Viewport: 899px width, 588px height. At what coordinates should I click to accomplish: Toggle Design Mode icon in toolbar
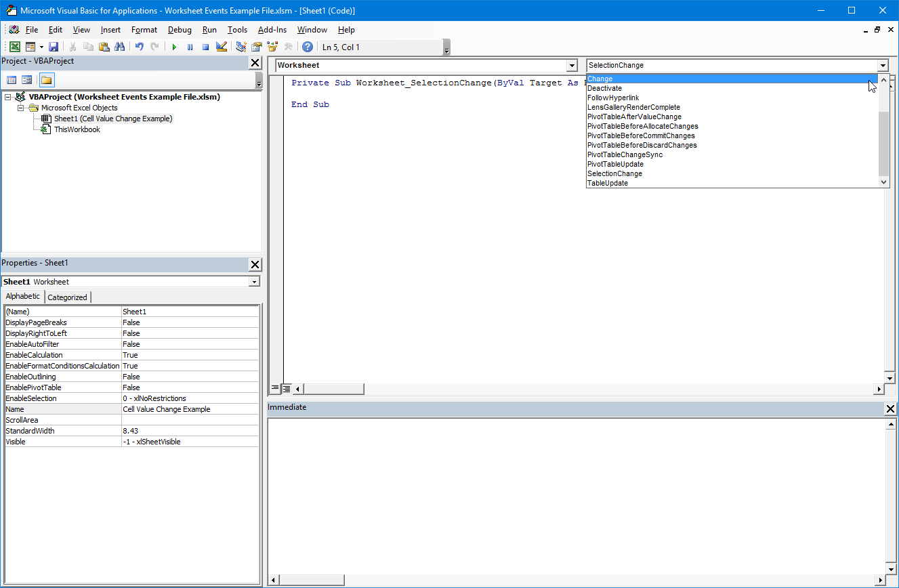pyautogui.click(x=221, y=47)
